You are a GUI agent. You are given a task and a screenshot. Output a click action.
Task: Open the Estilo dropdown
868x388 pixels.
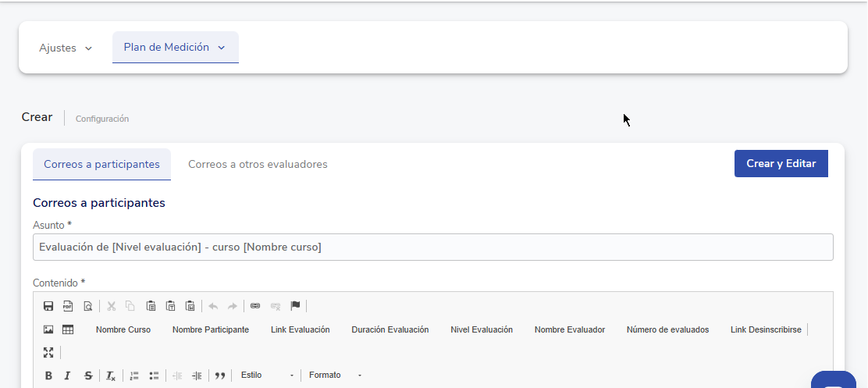[267, 376]
